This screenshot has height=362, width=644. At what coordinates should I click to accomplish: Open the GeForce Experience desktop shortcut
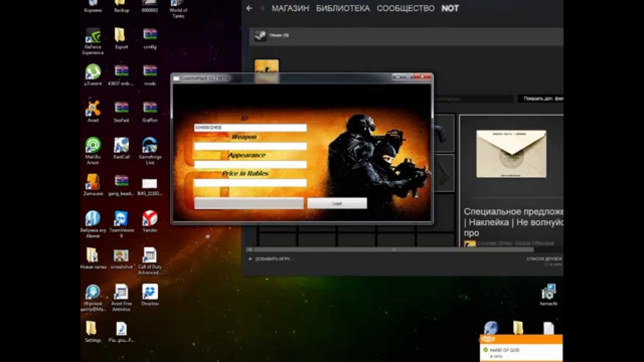pos(93,40)
